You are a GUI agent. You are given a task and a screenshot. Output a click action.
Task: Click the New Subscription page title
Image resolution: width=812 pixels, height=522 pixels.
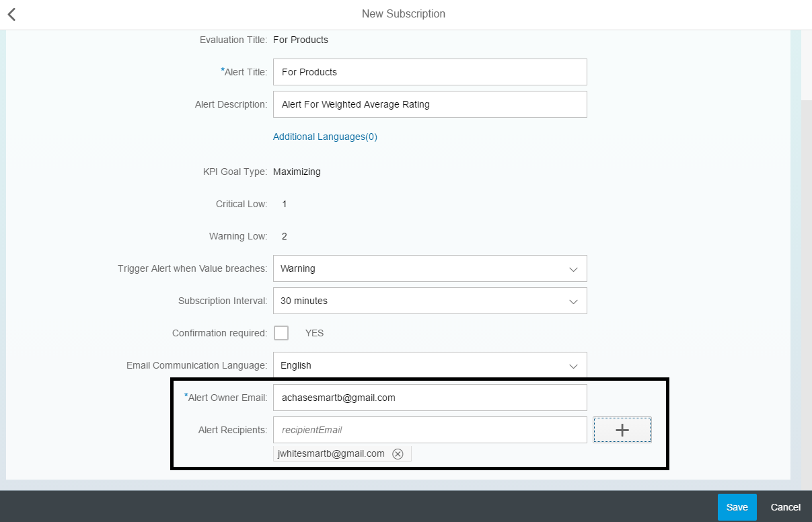pyautogui.click(x=403, y=14)
